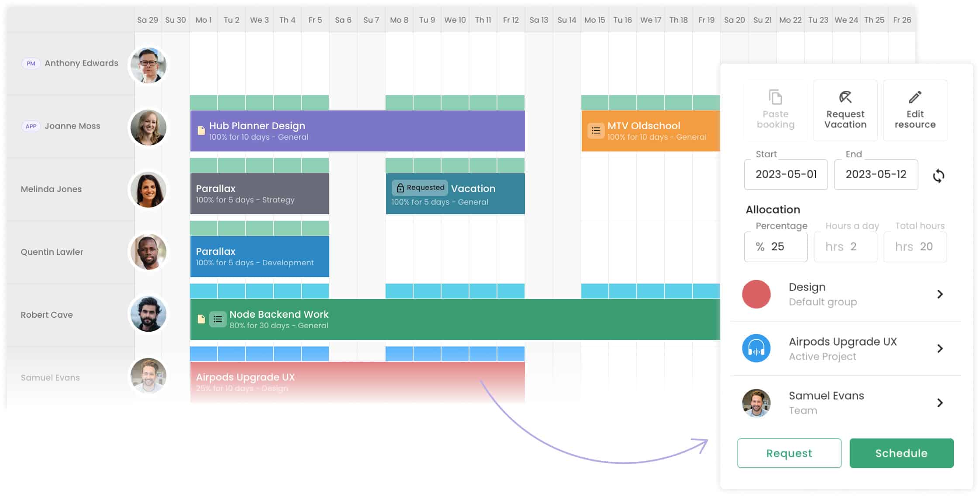This screenshot has width=980, height=501.
Task: Click the Schedule button
Action: tap(901, 453)
